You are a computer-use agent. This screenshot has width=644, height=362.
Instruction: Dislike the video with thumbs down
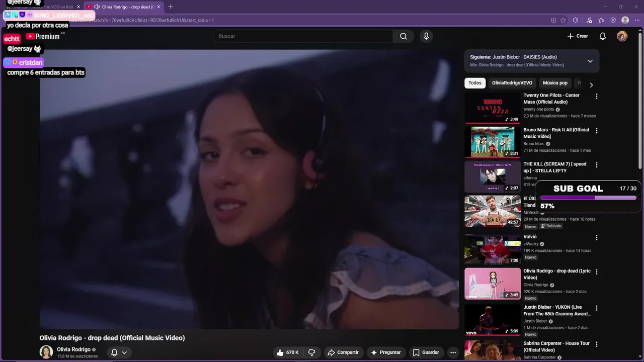[x=311, y=352]
